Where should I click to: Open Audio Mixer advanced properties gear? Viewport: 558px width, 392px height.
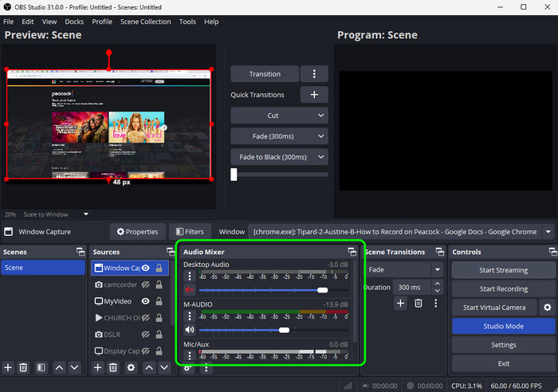187,368
